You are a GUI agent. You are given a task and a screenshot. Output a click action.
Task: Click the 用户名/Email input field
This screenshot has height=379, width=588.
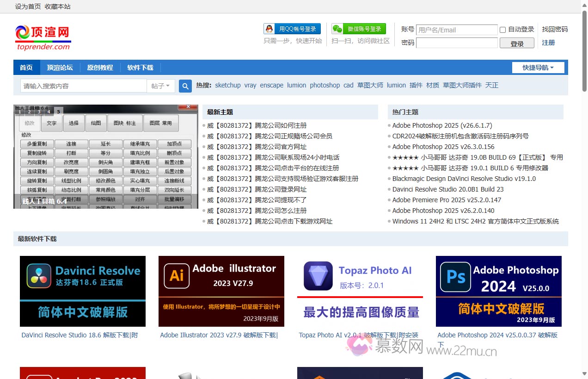pyautogui.click(x=456, y=30)
